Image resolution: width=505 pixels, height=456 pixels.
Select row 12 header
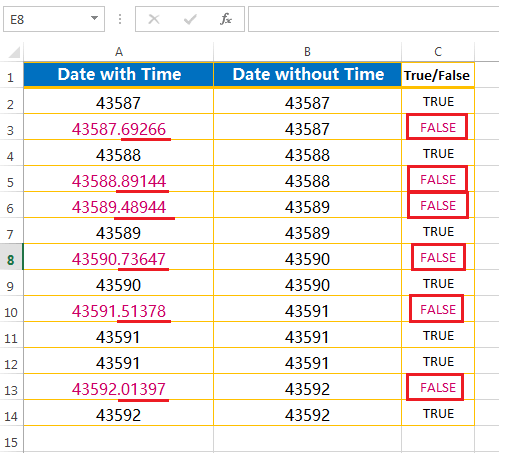click(11, 361)
